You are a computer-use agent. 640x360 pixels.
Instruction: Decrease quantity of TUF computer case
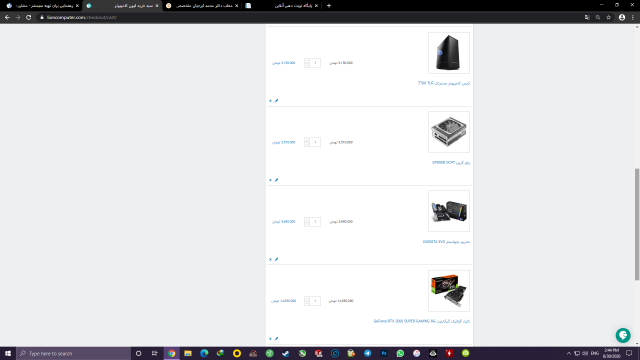(x=307, y=65)
